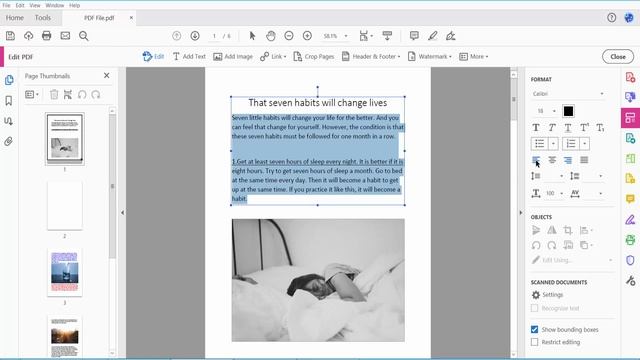Go to next page arrow
The height and width of the screenshot is (360, 640).
(195, 36)
